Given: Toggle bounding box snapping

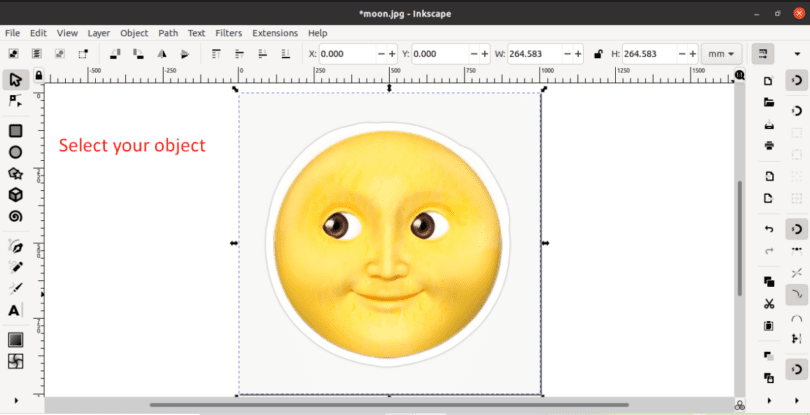Looking at the screenshot, I should tap(797, 111).
